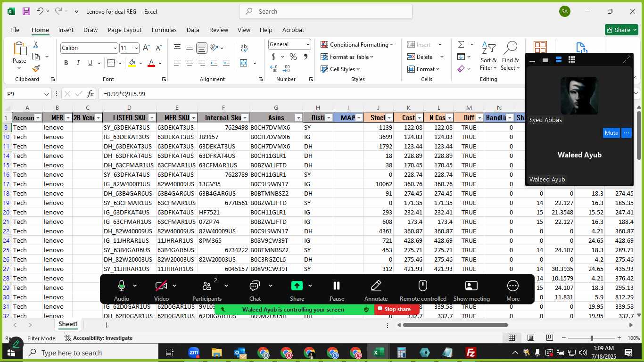644x362 pixels.
Task: Click the Decrease Indent icon
Action: (x=214, y=63)
